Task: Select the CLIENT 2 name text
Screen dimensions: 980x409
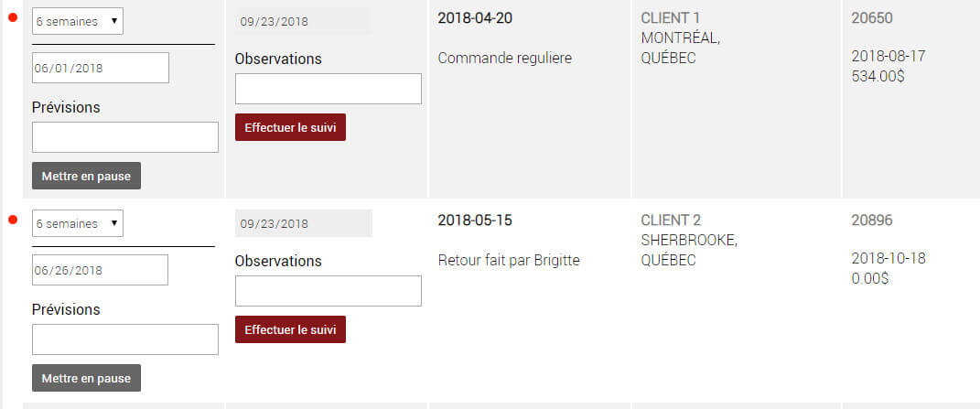Action: 671,221
